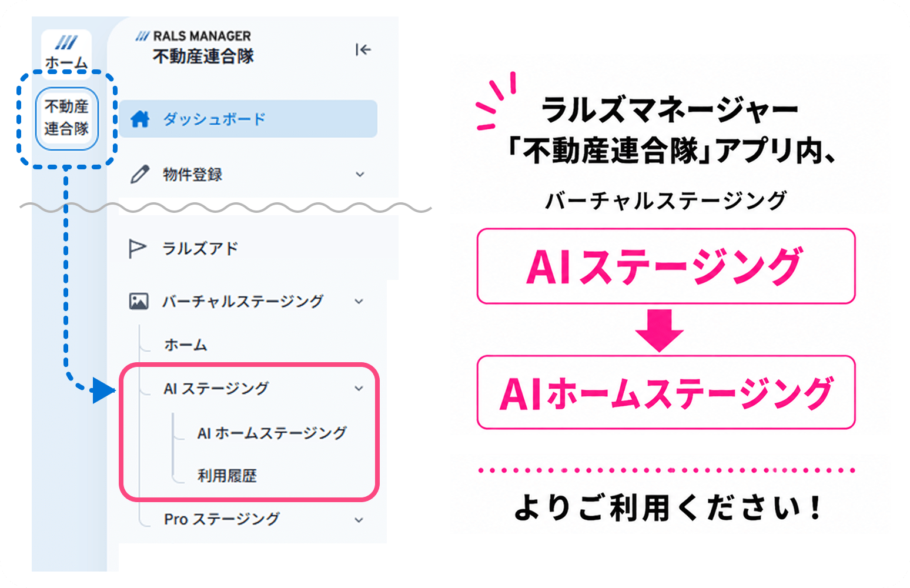Collapse the バーチャルステージング chevron
The width and height of the screenshot is (910, 588).
click(x=359, y=302)
